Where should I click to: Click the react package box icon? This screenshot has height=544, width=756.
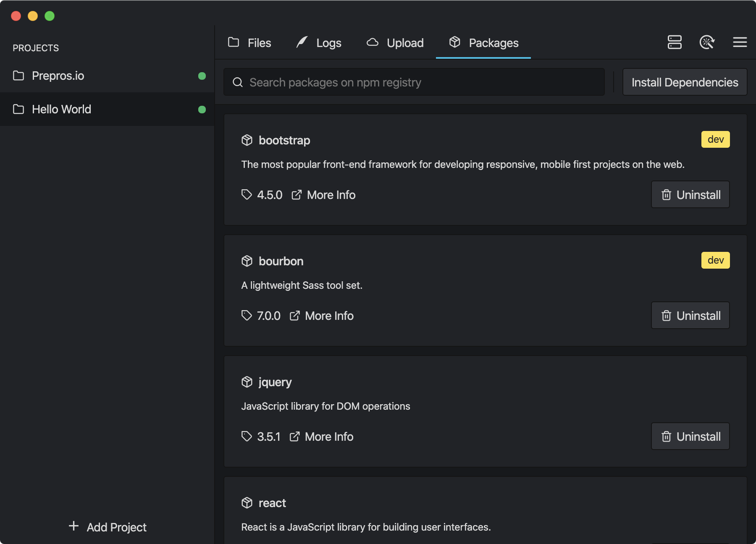pyautogui.click(x=247, y=503)
